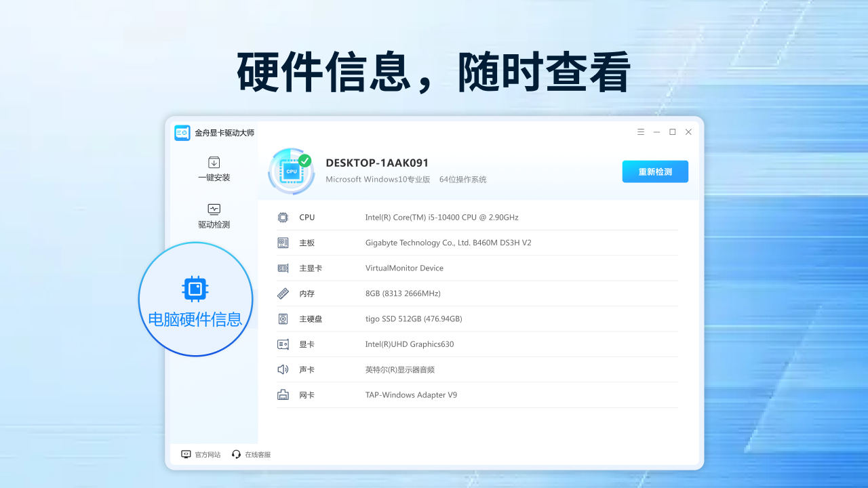Viewport: 868px width, 488px height.
Task: Click the 主硬盘 hard disk icon
Action: click(283, 319)
